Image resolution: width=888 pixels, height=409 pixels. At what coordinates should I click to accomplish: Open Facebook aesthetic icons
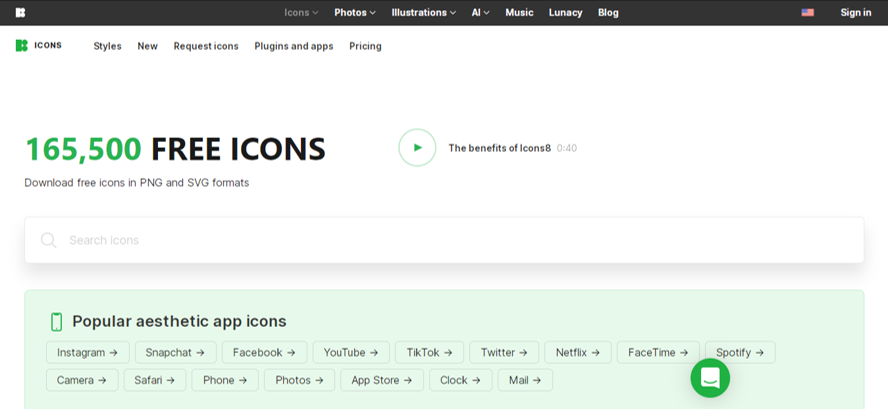pyautogui.click(x=264, y=352)
